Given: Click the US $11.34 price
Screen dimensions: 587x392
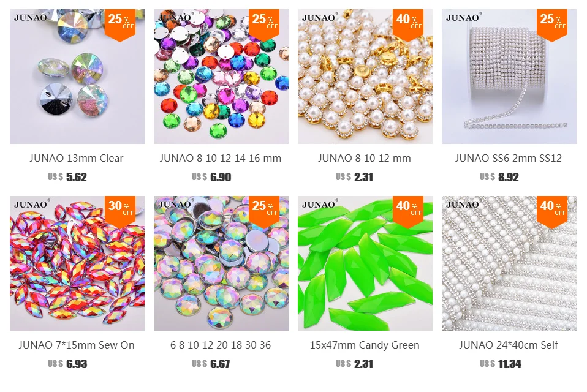Looking at the screenshot, I should click(500, 364).
